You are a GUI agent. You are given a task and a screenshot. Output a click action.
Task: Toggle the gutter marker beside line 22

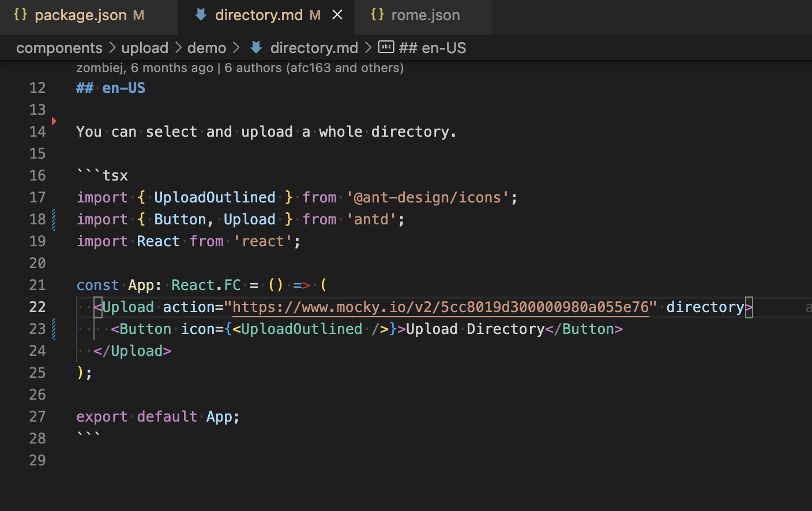(53, 307)
